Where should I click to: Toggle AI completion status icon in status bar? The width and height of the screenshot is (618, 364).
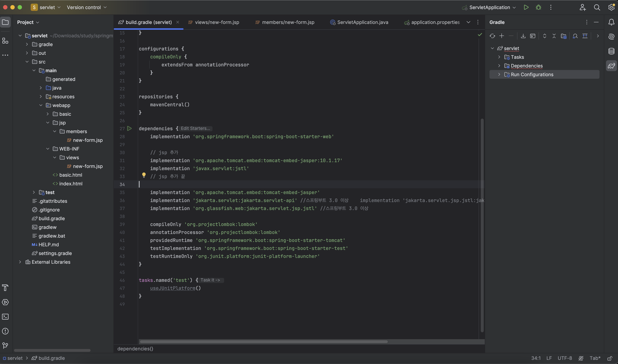point(581,358)
